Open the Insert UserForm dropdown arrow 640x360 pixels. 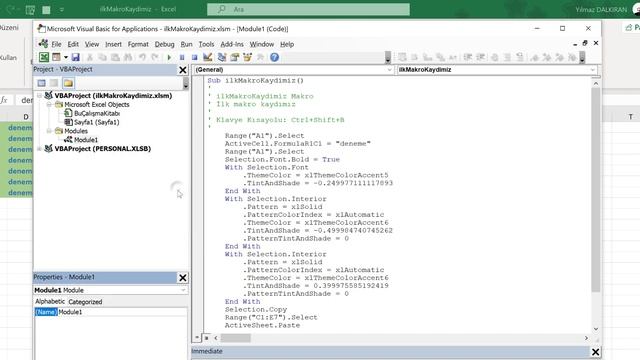click(65, 58)
